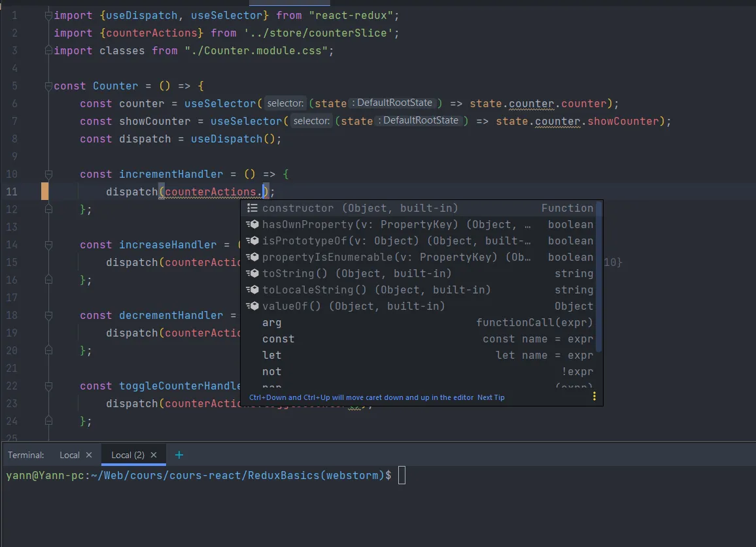Click the orange change marker at line 11
The width and height of the screenshot is (756, 547).
tap(44, 191)
